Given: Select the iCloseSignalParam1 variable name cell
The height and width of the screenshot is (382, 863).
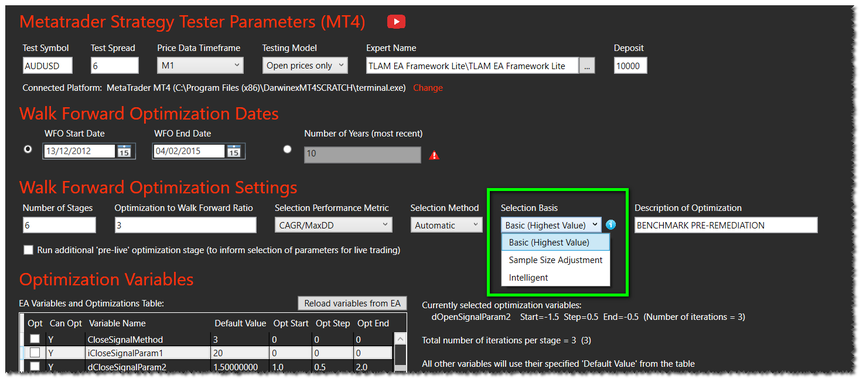Looking at the screenshot, I should click(x=149, y=352).
